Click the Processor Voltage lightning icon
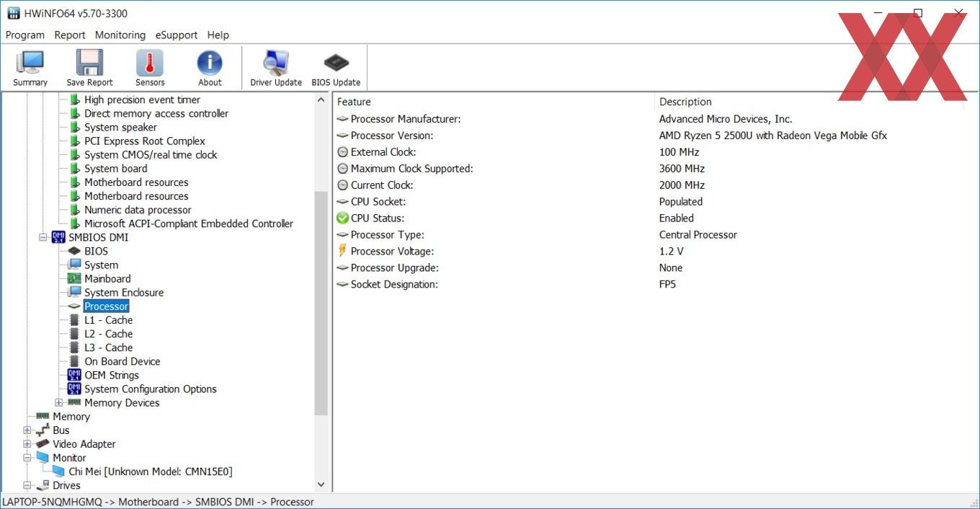The width and height of the screenshot is (980, 509). pos(342,251)
